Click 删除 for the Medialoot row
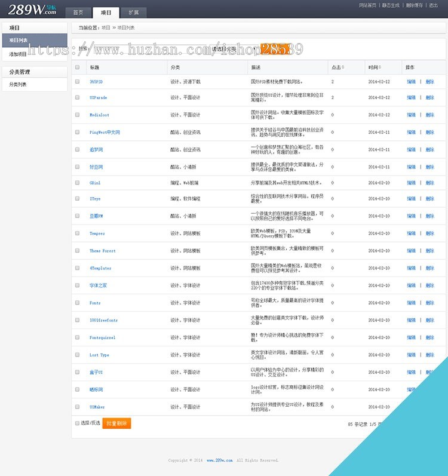 point(430,115)
